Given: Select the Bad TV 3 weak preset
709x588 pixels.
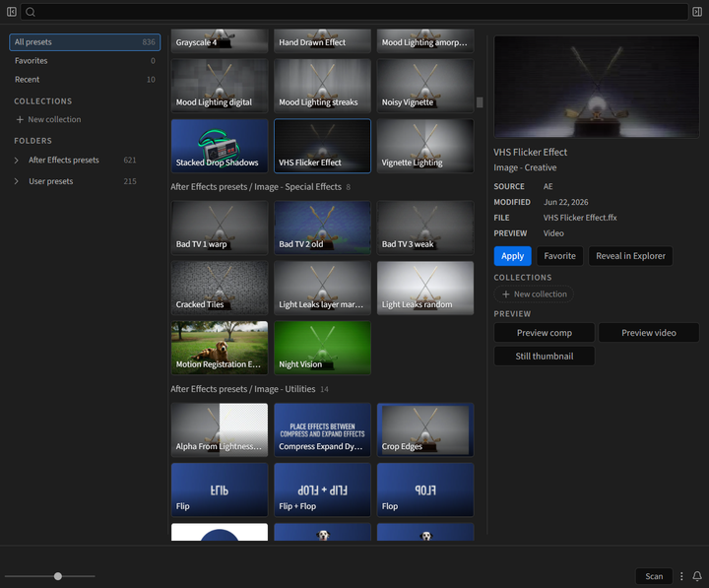Looking at the screenshot, I should click(425, 228).
